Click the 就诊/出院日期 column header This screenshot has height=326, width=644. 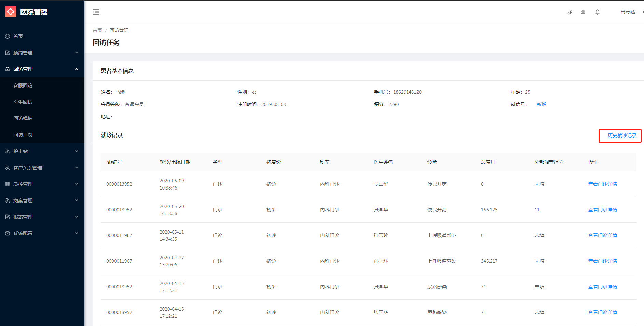point(175,162)
